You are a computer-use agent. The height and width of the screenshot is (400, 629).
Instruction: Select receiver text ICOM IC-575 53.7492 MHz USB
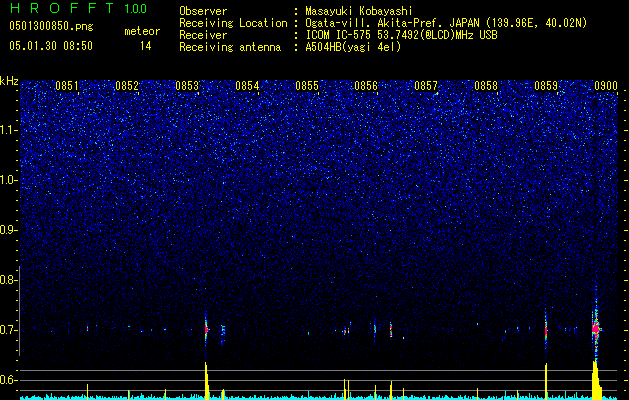pyautogui.click(x=401, y=35)
